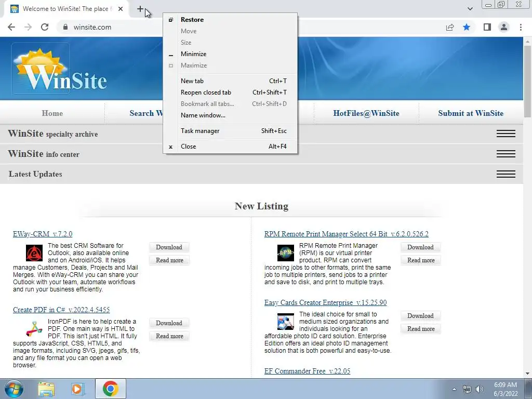The image size is (532, 399).
Task: Read more about Create PDF in C#
Action: pyautogui.click(x=169, y=336)
